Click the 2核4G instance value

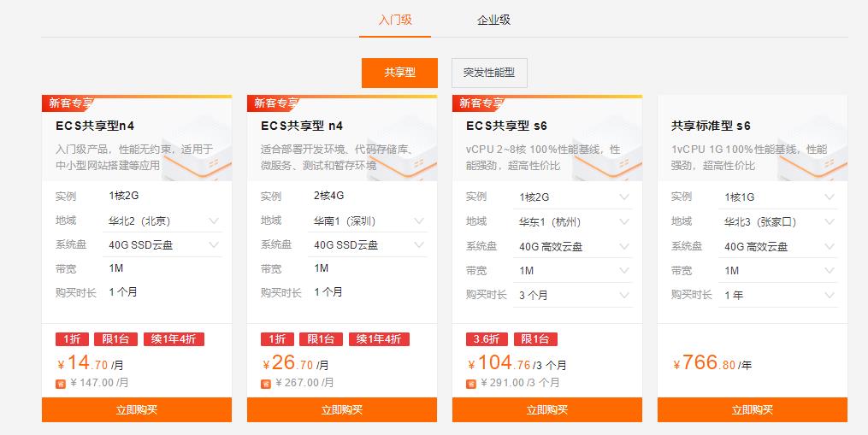[x=329, y=196]
